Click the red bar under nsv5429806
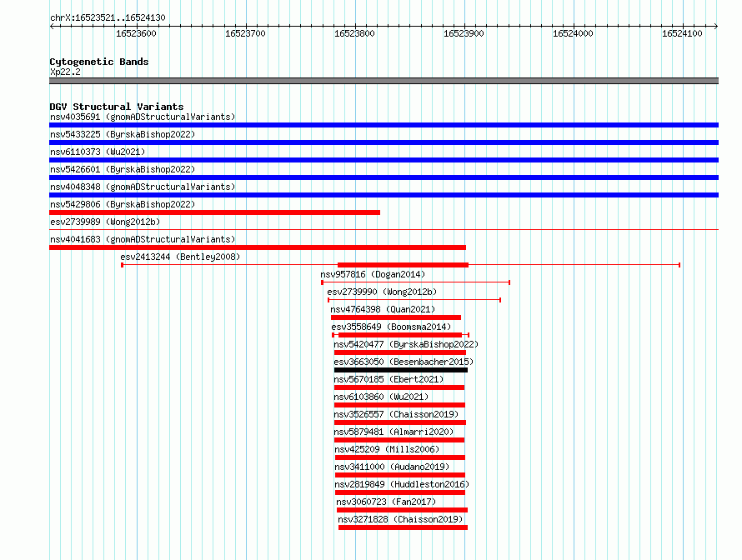742x560 pixels. pyautogui.click(x=214, y=212)
